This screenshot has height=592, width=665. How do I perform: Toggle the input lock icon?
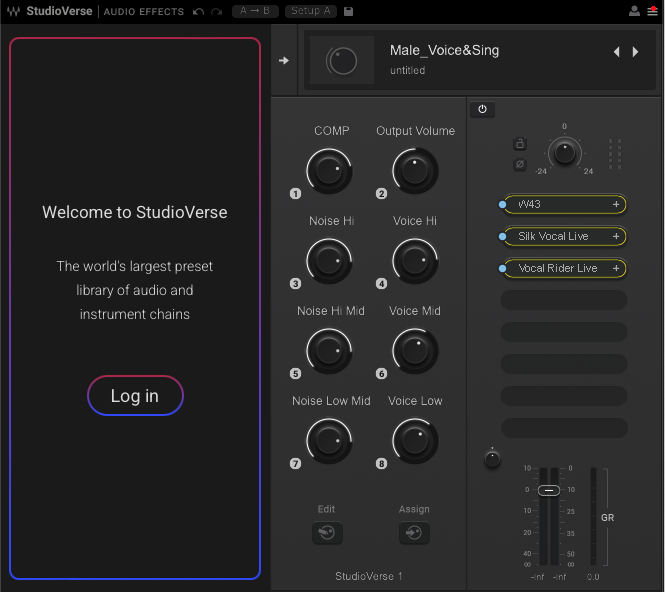(x=520, y=144)
